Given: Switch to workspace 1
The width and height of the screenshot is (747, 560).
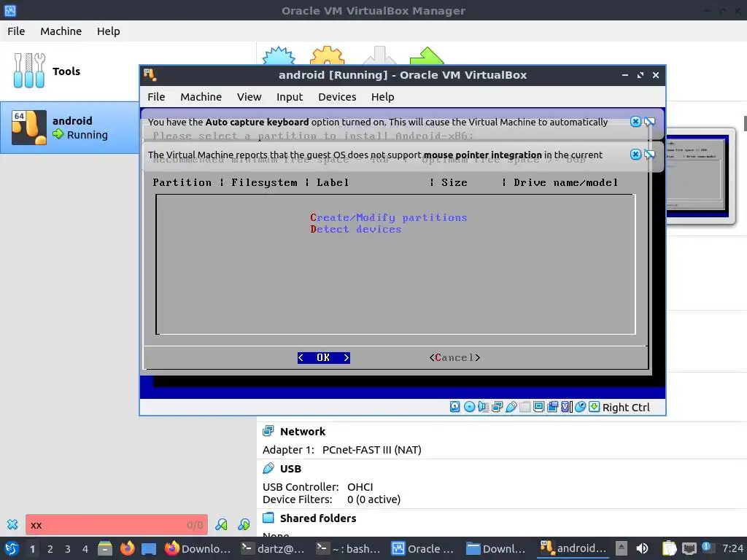Looking at the screenshot, I should [32, 548].
